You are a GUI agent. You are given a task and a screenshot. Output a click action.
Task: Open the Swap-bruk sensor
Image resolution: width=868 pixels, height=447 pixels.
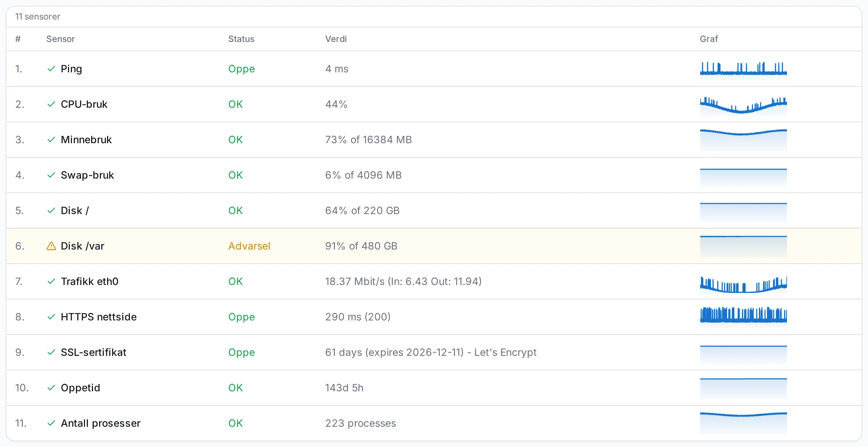87,175
